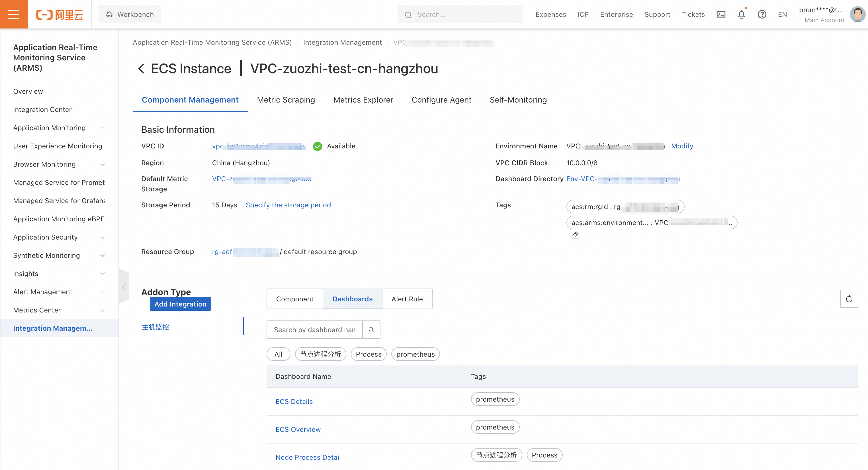Open the rg-acf resource group link
868x470 pixels.
[245, 252]
